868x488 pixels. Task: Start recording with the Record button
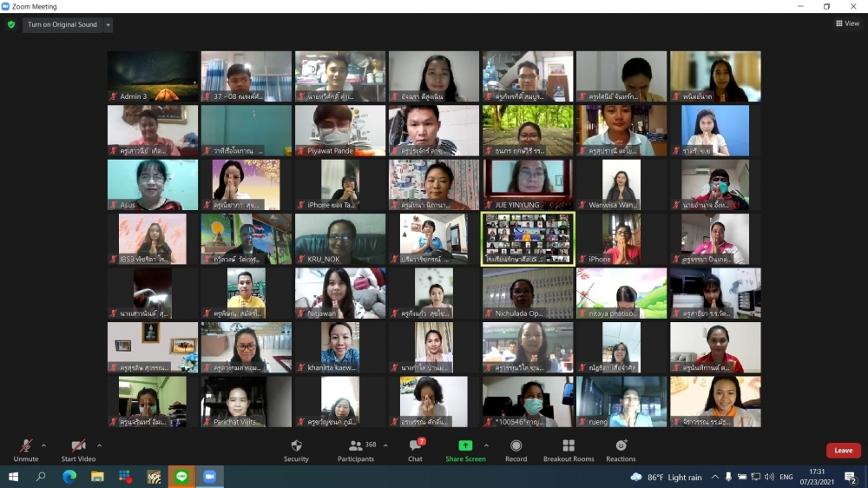point(516,449)
